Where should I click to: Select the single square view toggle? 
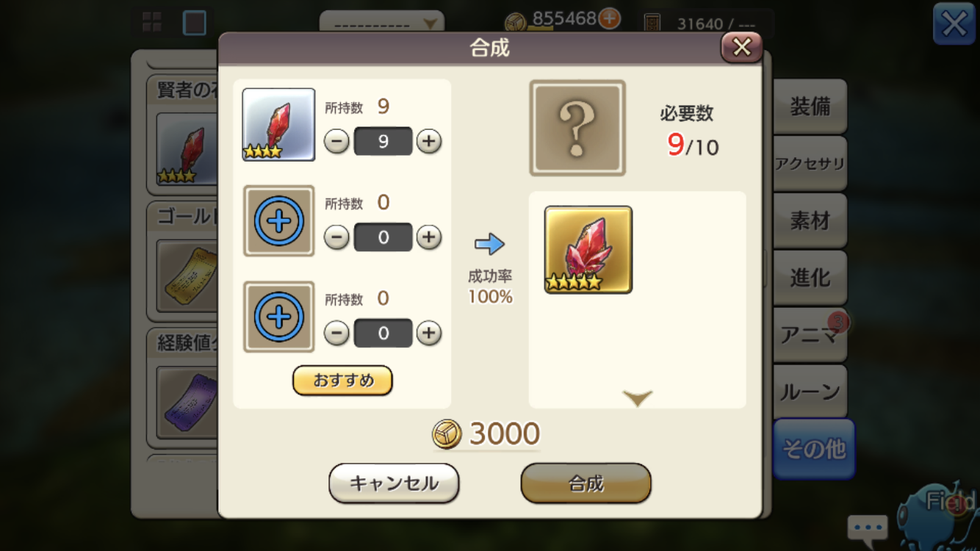pyautogui.click(x=194, y=23)
